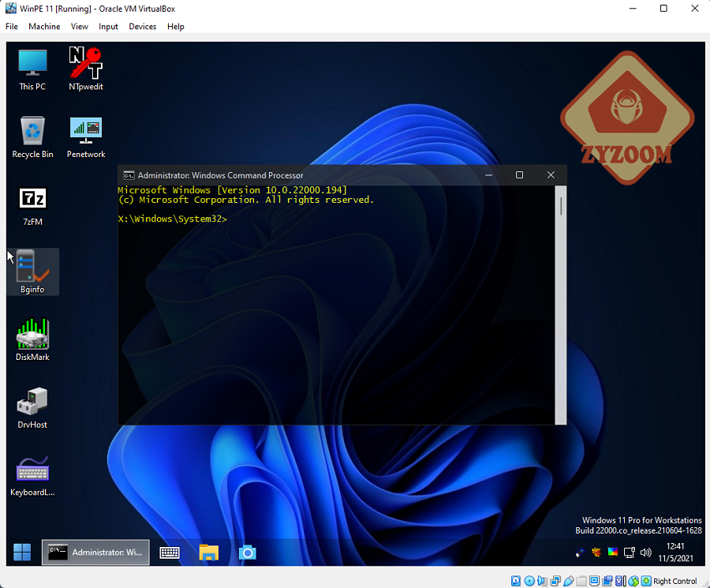Click VirtualBox audio status icon
This screenshot has height=588, width=710.
[542, 581]
